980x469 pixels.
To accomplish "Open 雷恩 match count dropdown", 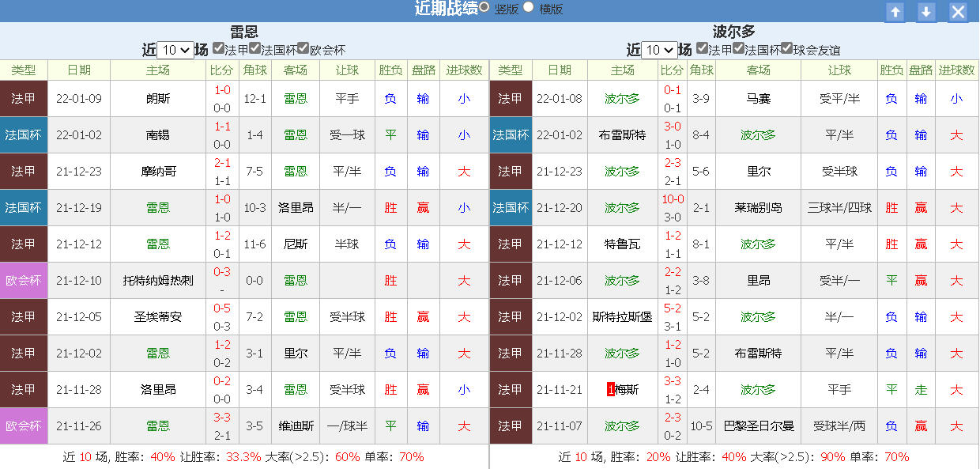I will coord(175,50).
